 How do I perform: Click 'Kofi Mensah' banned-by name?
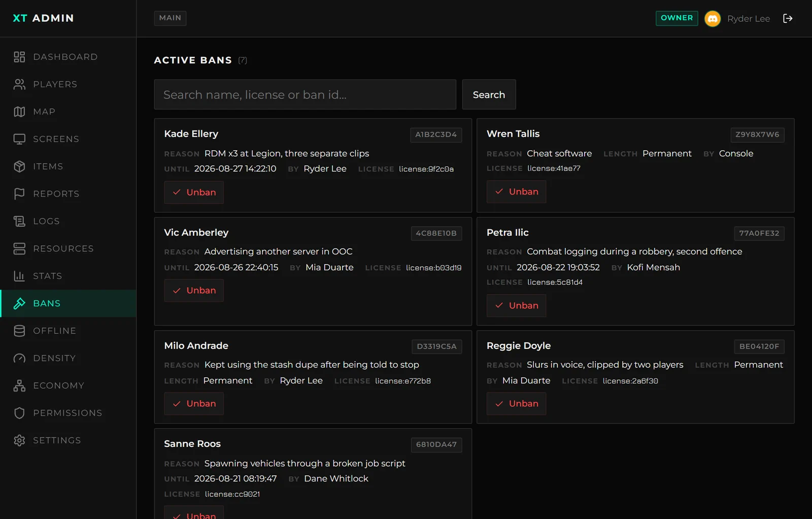click(x=653, y=268)
